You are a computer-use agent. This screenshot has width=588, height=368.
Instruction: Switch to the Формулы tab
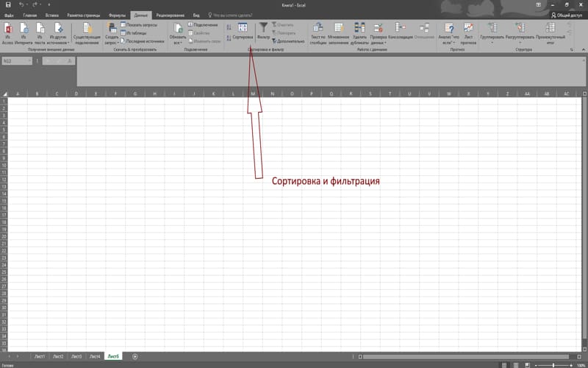coord(117,15)
